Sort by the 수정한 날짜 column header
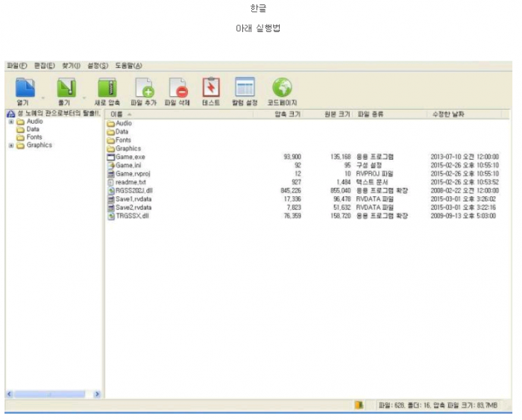This screenshot has height=420, width=522. (x=447, y=114)
